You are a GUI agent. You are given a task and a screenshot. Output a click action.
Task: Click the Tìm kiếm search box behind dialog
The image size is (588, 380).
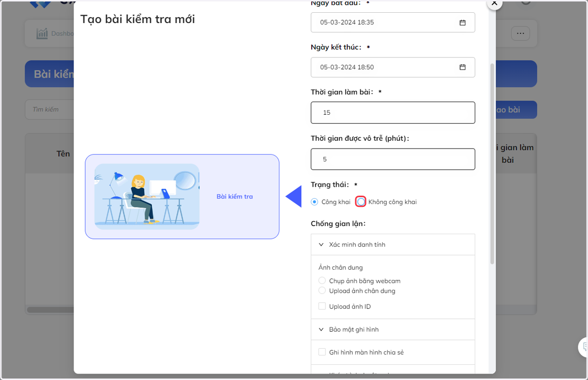[49, 109]
